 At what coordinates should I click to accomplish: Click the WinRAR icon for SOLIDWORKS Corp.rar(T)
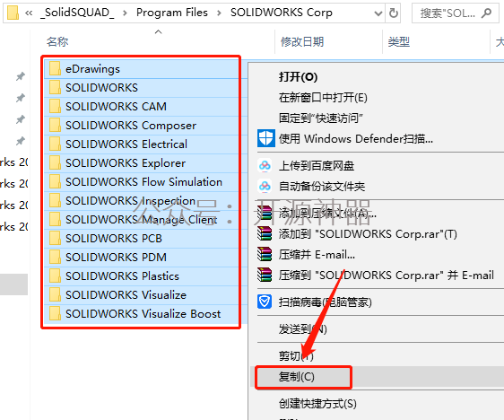[x=265, y=233]
